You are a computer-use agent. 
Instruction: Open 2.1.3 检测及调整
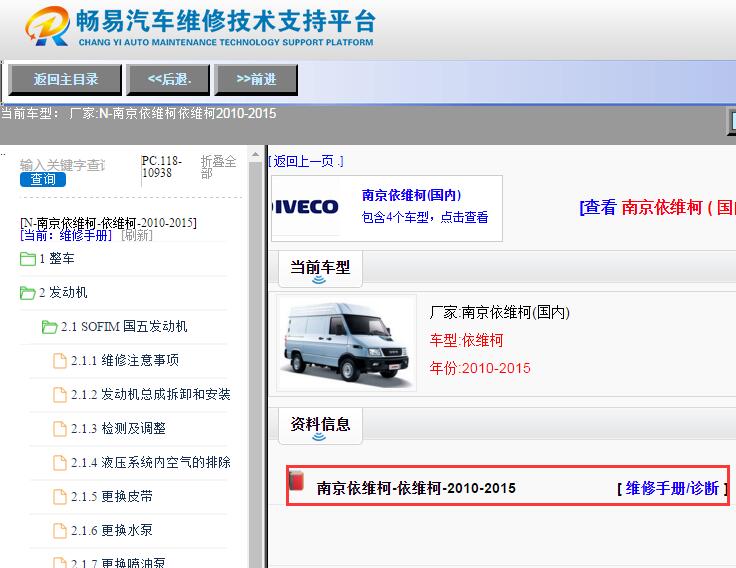(x=118, y=429)
